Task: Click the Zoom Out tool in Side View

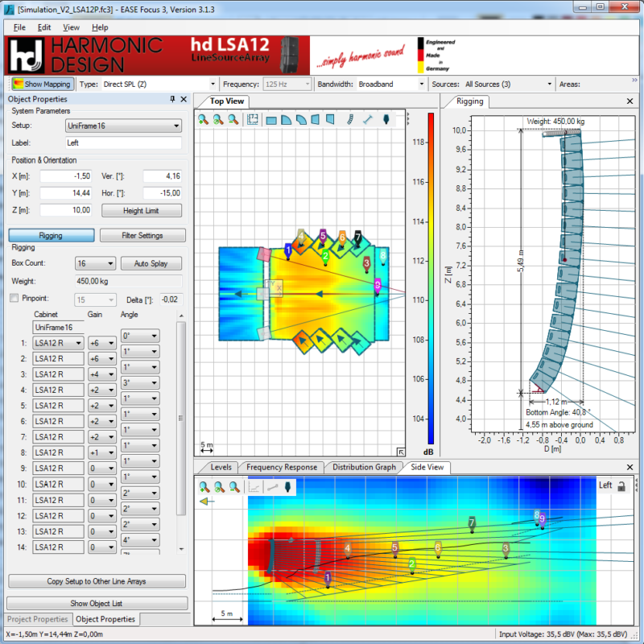Action: (233, 487)
